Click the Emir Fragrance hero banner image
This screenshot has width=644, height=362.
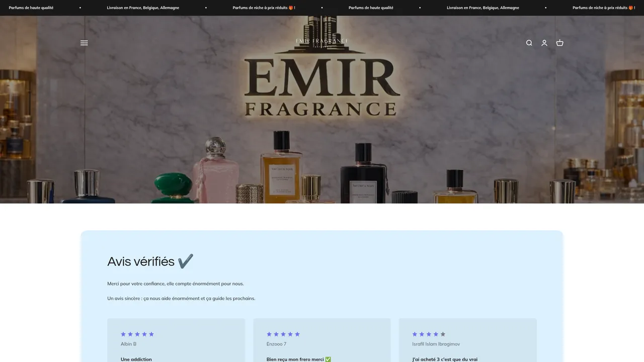coord(322,110)
